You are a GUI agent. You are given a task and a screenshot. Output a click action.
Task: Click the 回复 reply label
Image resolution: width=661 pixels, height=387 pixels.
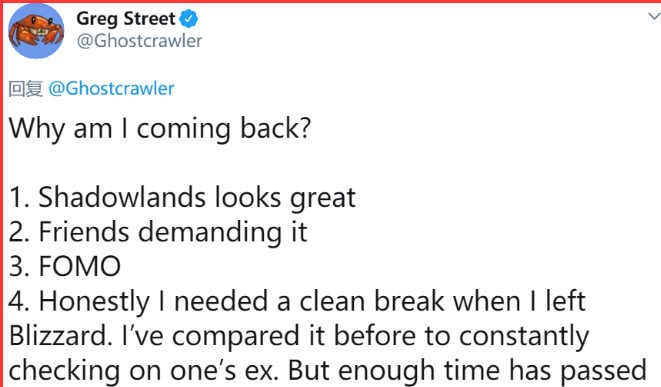tap(26, 89)
